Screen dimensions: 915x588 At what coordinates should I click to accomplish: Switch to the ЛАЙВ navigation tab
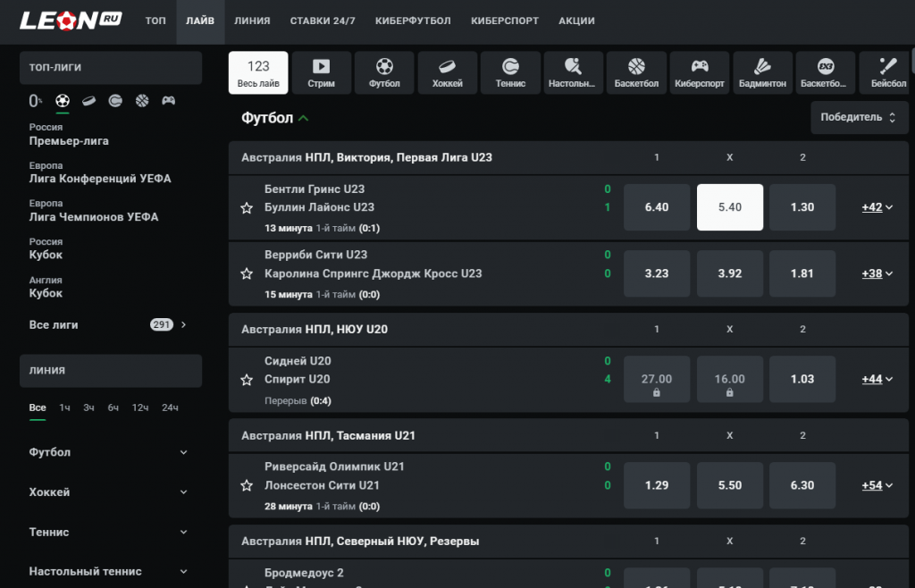pyautogui.click(x=200, y=21)
